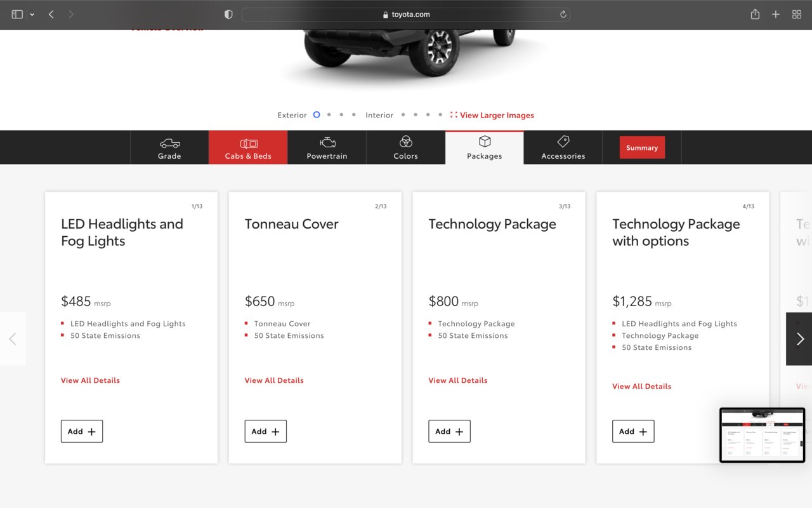Click the toyota.com address bar

(406, 14)
